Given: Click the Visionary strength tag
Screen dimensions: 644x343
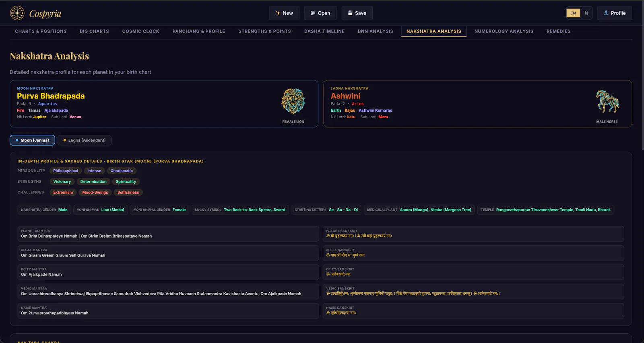Looking at the screenshot, I should tap(62, 182).
